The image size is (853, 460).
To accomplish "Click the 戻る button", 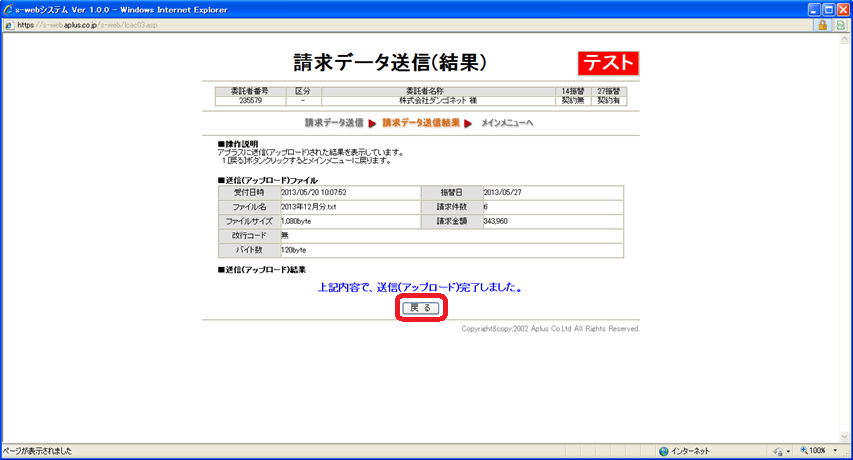I will pos(421,308).
